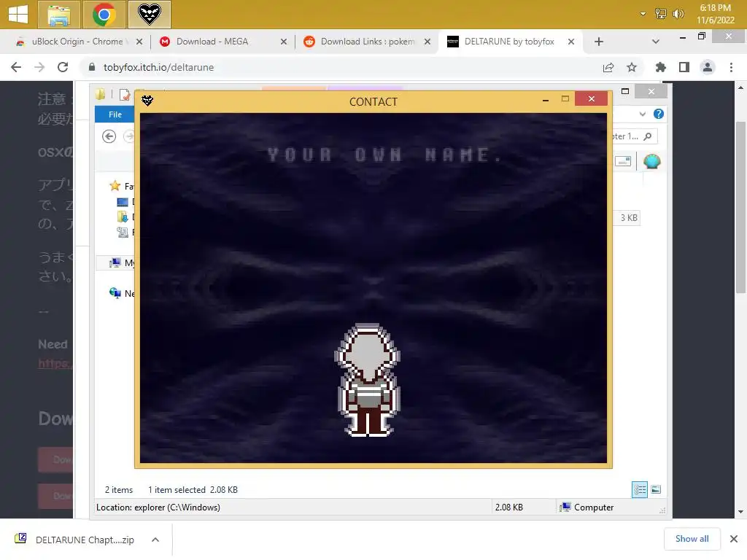Open Chrome three-dot menu
The height and width of the screenshot is (560, 747).
(731, 68)
